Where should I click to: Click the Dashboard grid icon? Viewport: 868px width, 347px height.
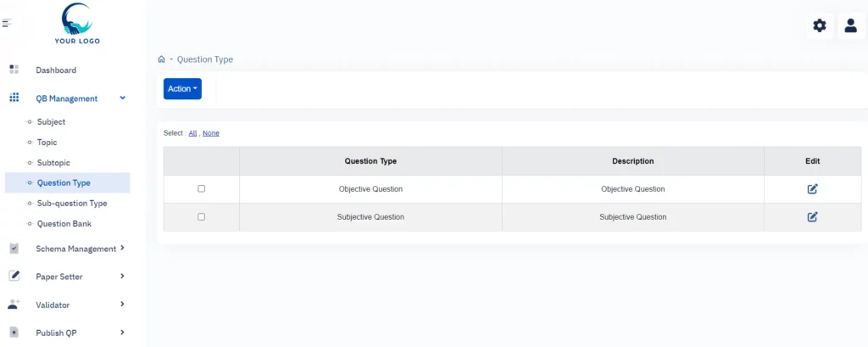click(14, 70)
